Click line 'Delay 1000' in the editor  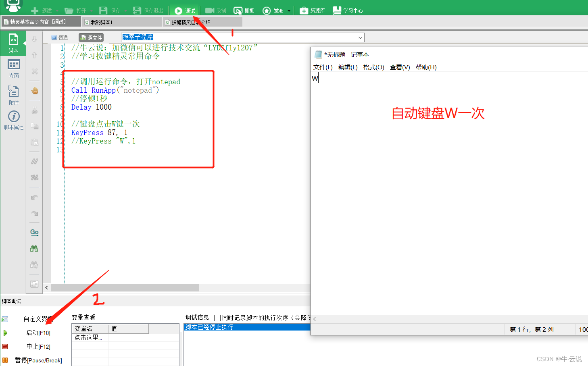point(92,107)
